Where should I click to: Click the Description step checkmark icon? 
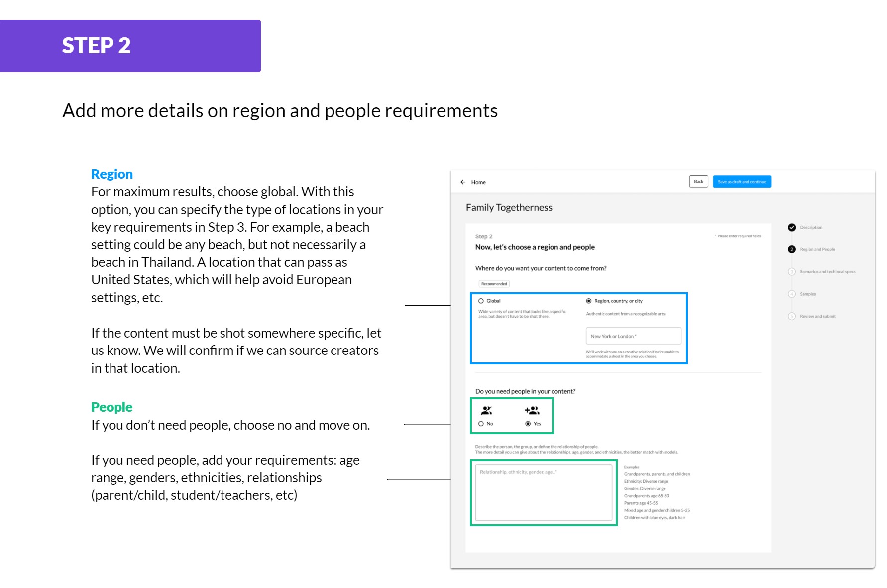pyautogui.click(x=792, y=228)
